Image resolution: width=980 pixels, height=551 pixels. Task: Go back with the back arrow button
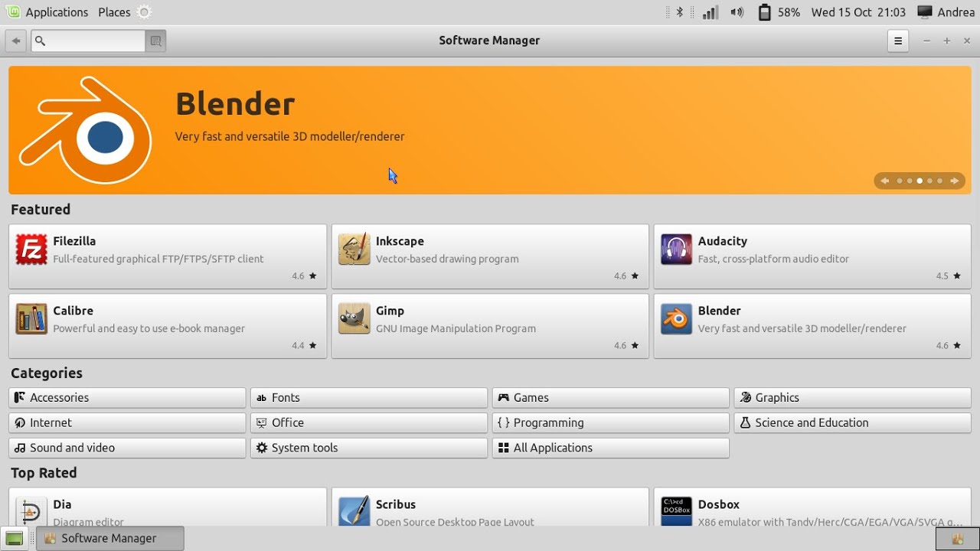coord(16,41)
